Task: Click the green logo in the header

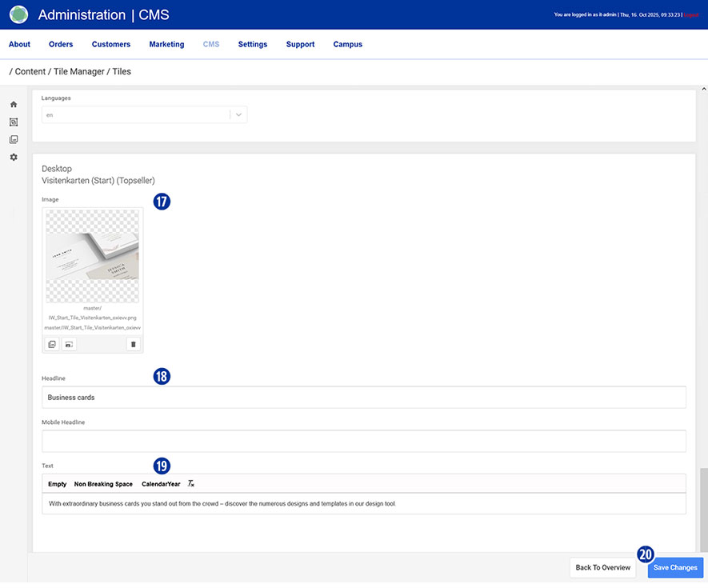Action: pos(19,14)
